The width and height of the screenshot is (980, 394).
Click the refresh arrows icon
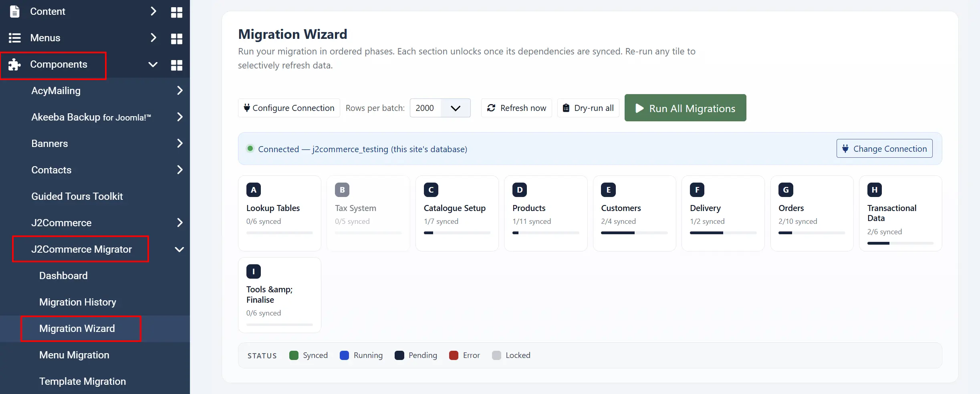491,108
